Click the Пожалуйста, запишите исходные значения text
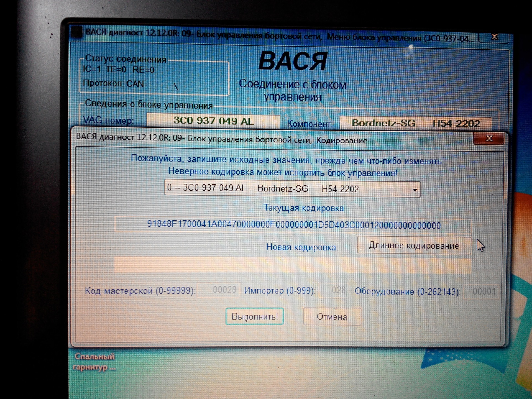Image resolution: width=532 pixels, height=399 pixels. 287,160
